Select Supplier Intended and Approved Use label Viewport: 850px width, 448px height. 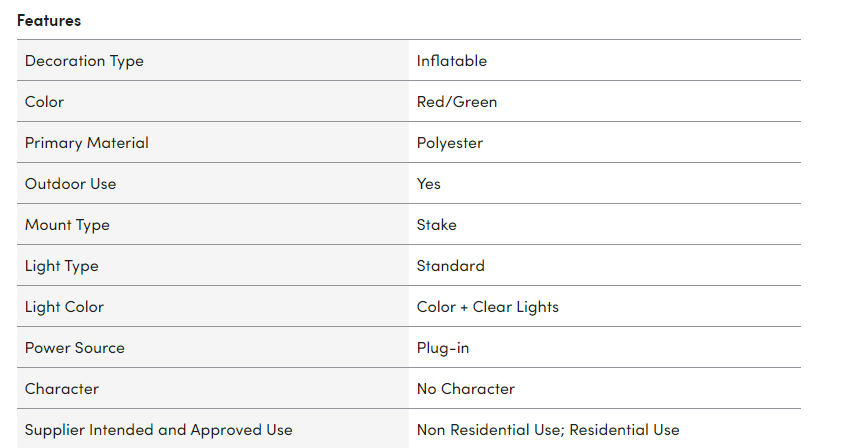(x=158, y=430)
